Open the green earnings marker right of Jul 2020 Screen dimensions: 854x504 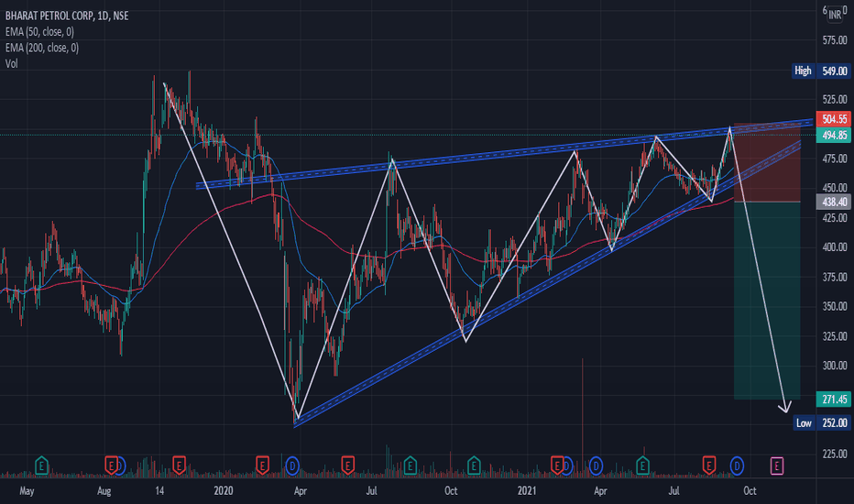pos(411,466)
